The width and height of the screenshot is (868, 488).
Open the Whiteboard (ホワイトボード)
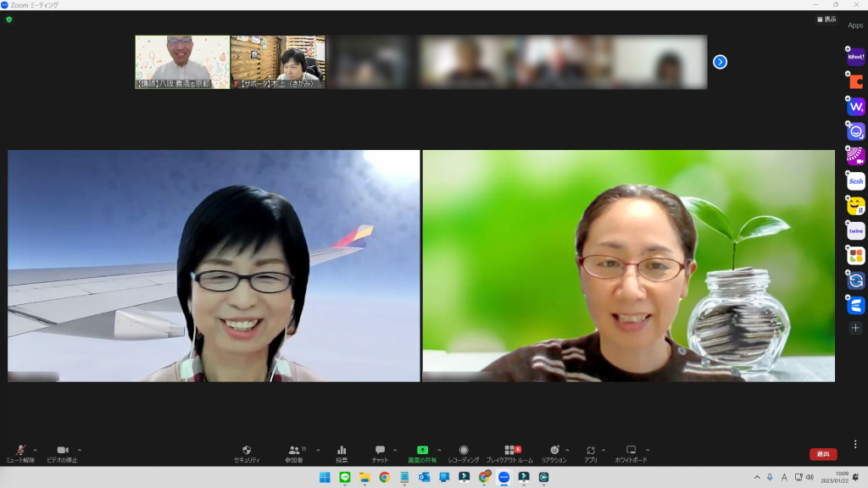631,453
